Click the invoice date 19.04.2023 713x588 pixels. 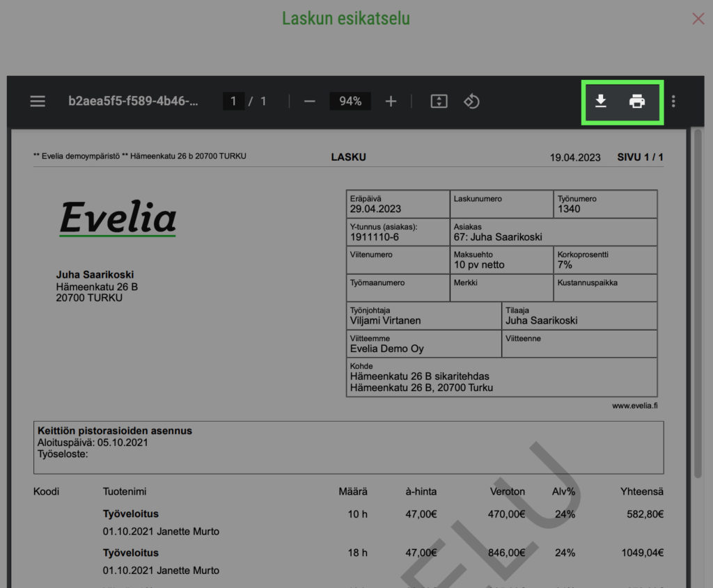pos(574,158)
